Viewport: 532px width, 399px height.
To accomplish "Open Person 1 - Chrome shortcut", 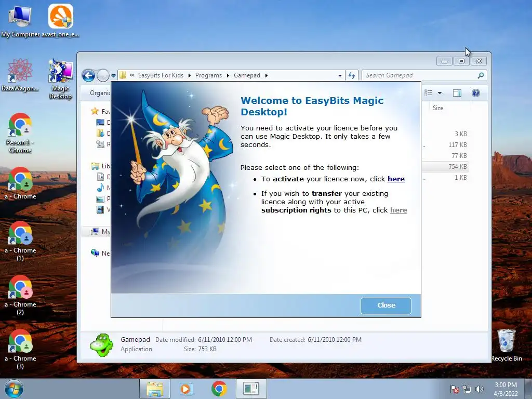I will point(20,133).
